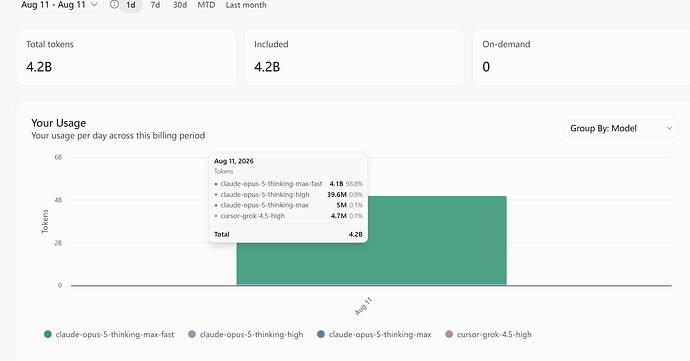Click the dark blue thinking-max legend dot
Image resolution: width=690 pixels, height=361 pixels.
click(x=321, y=334)
